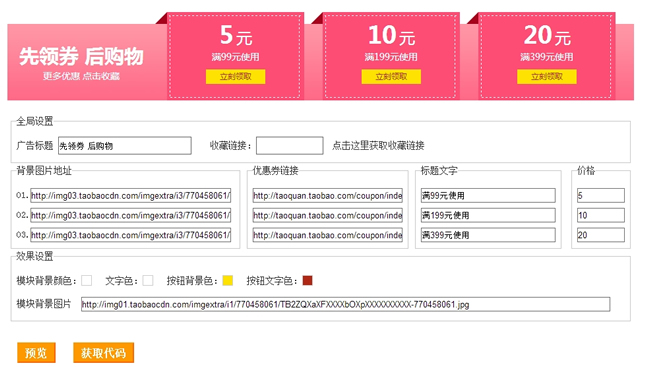Click banner heading 先领券 后购物

pos(81,56)
